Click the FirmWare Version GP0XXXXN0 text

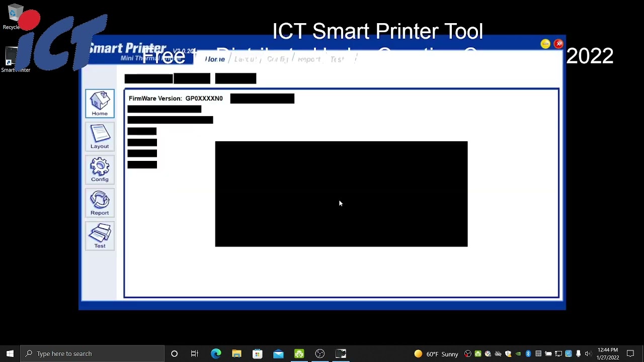176,99
